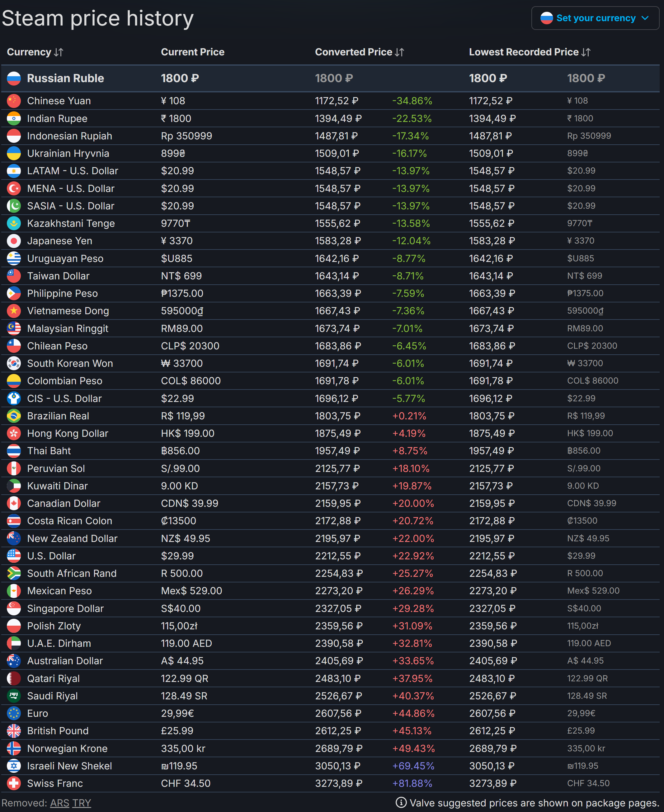Image resolution: width=664 pixels, height=812 pixels.
Task: Click the Swiss Franc +81.88% difference
Action: pyautogui.click(x=412, y=783)
